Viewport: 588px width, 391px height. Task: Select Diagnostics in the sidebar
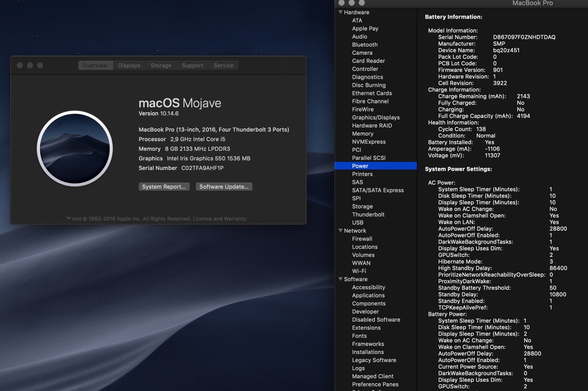(x=367, y=77)
